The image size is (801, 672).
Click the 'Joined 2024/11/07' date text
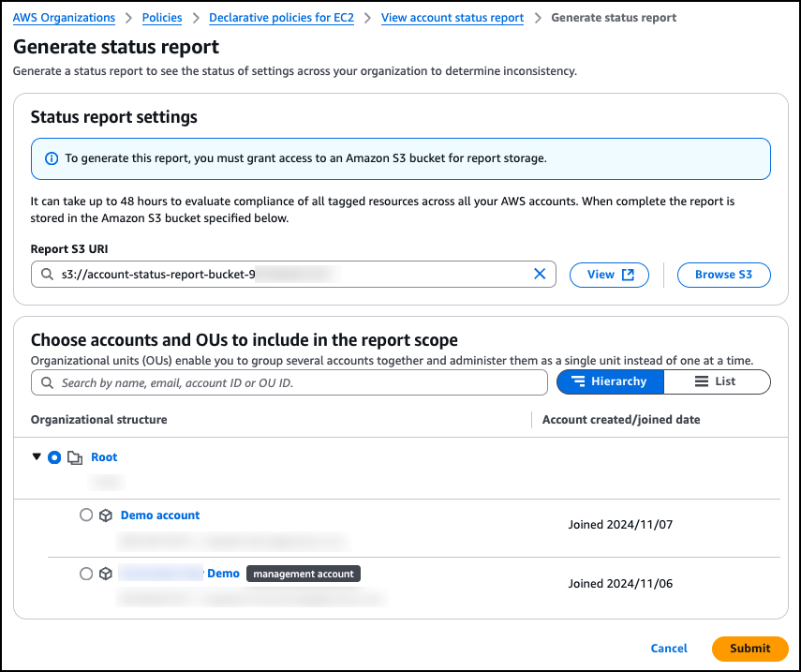620,524
